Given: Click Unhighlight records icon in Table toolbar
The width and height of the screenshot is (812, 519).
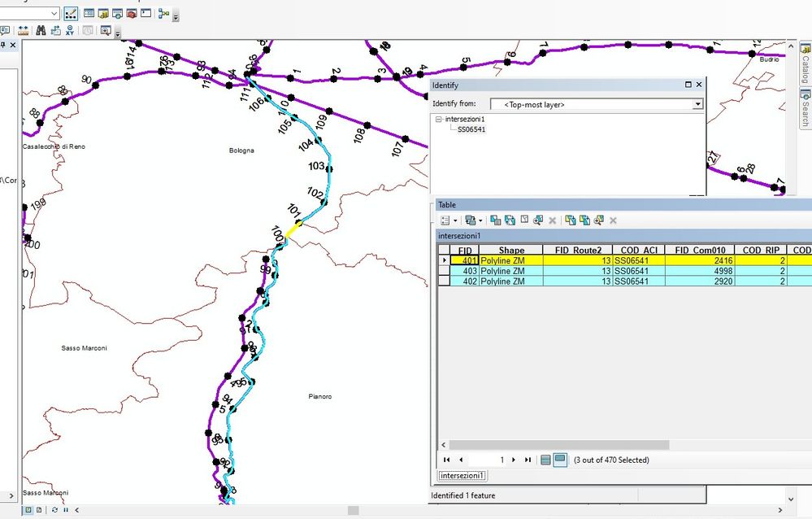Looking at the screenshot, I should pyautogui.click(x=584, y=220).
